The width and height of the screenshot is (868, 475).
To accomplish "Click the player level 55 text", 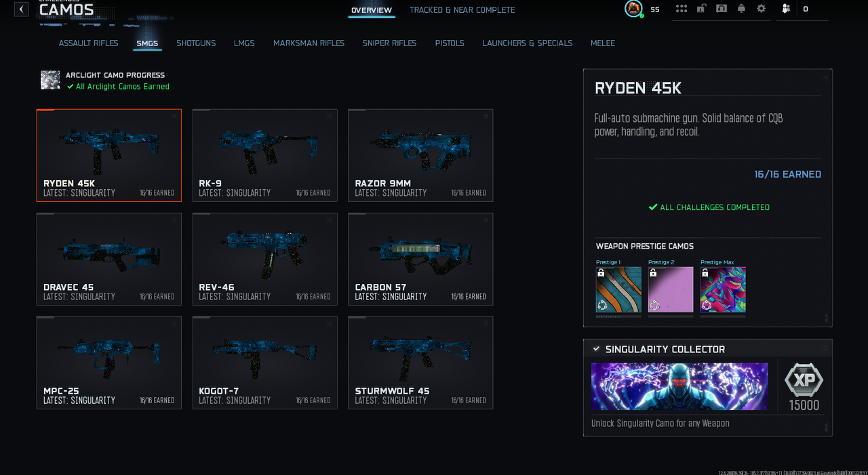I will coord(654,9).
